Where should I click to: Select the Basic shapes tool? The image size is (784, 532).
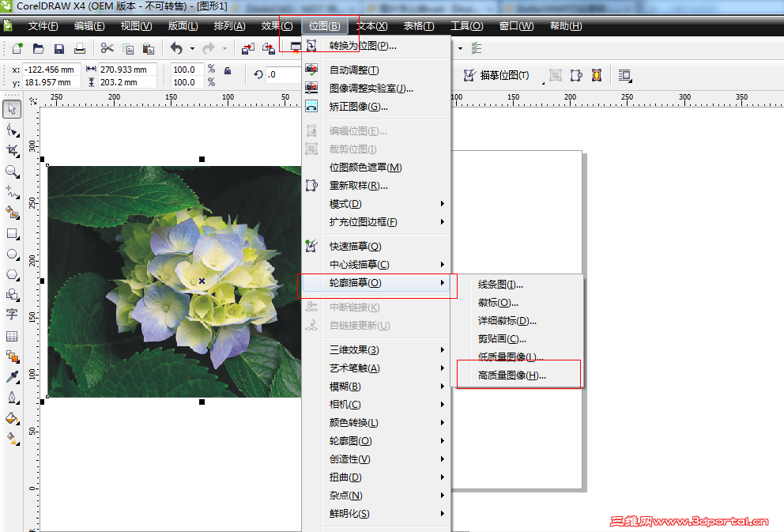(12, 295)
